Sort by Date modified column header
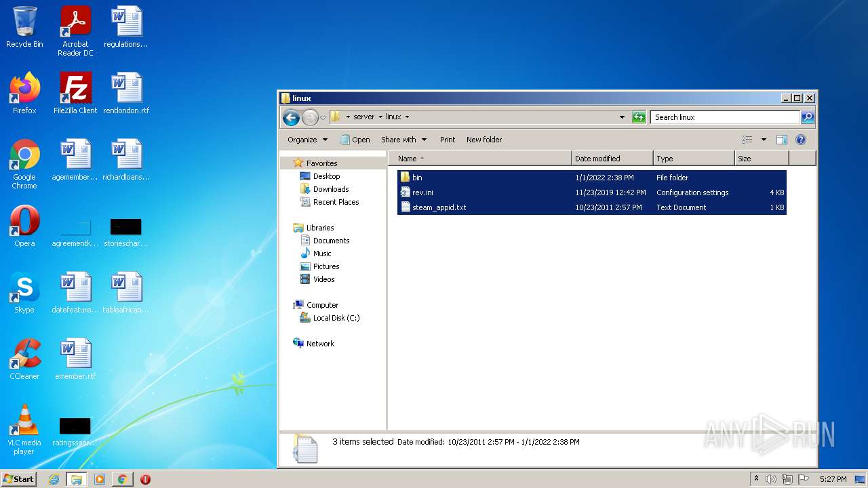Viewport: 868px width, 488px height. pos(612,159)
